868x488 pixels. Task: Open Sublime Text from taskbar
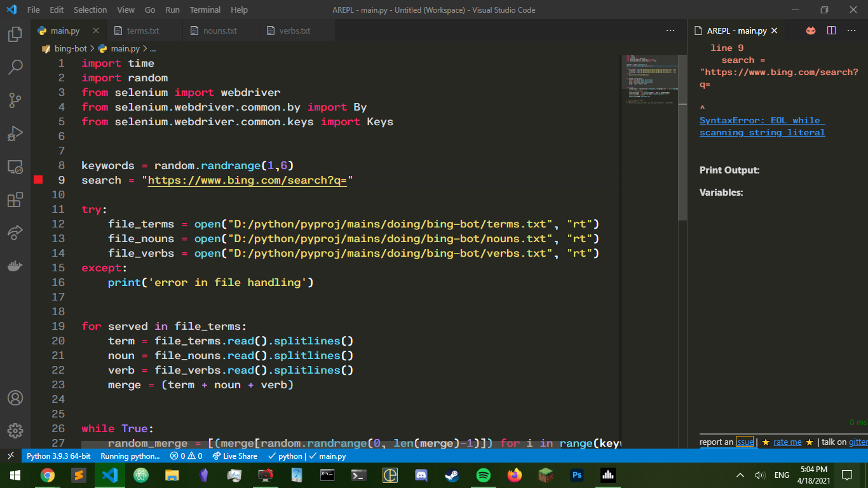pyautogui.click(x=79, y=475)
